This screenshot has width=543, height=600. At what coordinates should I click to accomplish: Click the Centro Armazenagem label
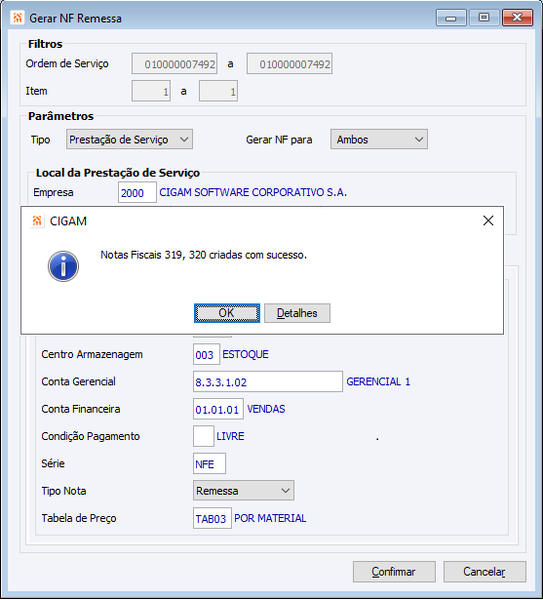pos(92,354)
